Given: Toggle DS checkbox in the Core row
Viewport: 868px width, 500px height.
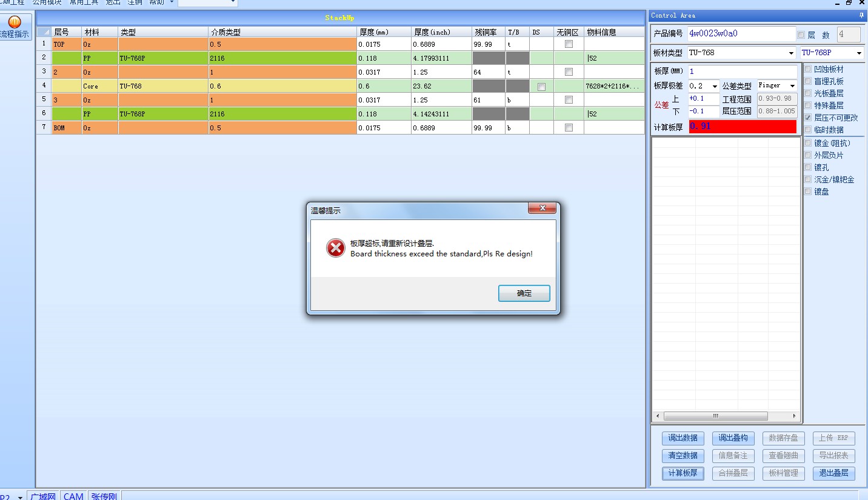Looking at the screenshot, I should click(x=541, y=87).
